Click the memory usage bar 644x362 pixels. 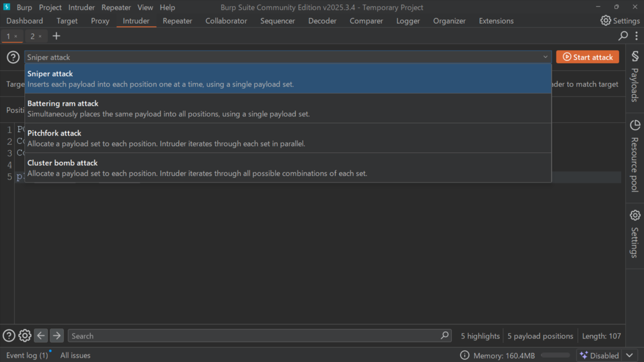[555, 356]
